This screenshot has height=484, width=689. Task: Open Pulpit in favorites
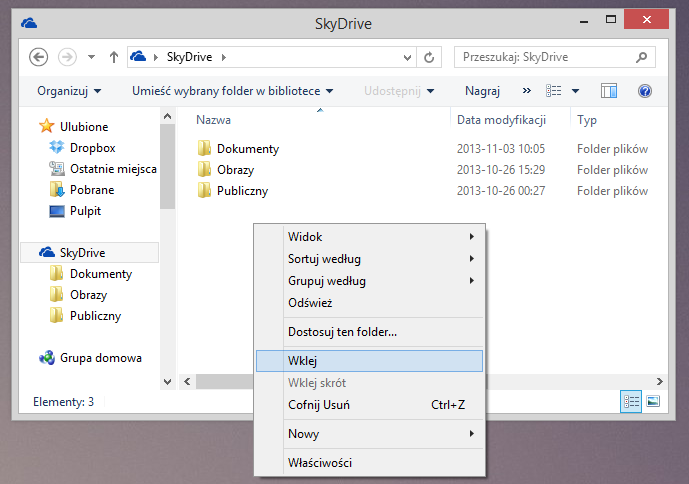(x=85, y=211)
